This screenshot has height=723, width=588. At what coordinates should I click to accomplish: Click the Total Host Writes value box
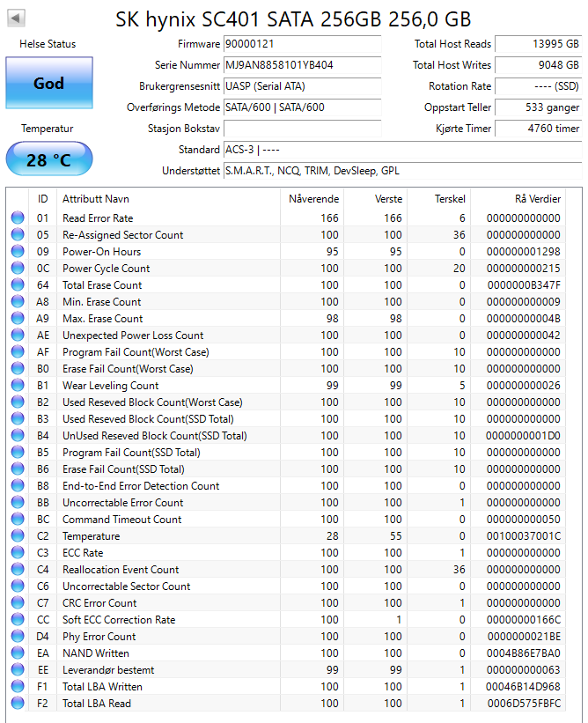click(538, 65)
